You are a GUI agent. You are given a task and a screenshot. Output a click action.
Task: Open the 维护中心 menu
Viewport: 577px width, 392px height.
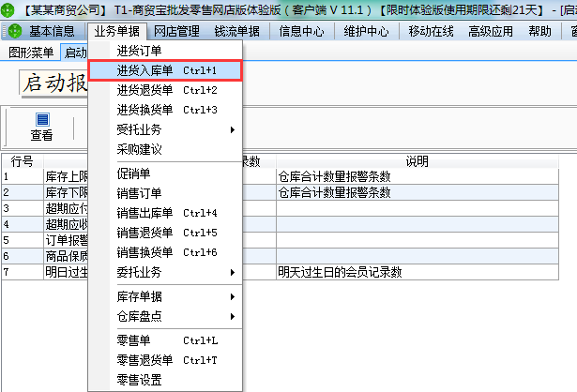pos(366,32)
